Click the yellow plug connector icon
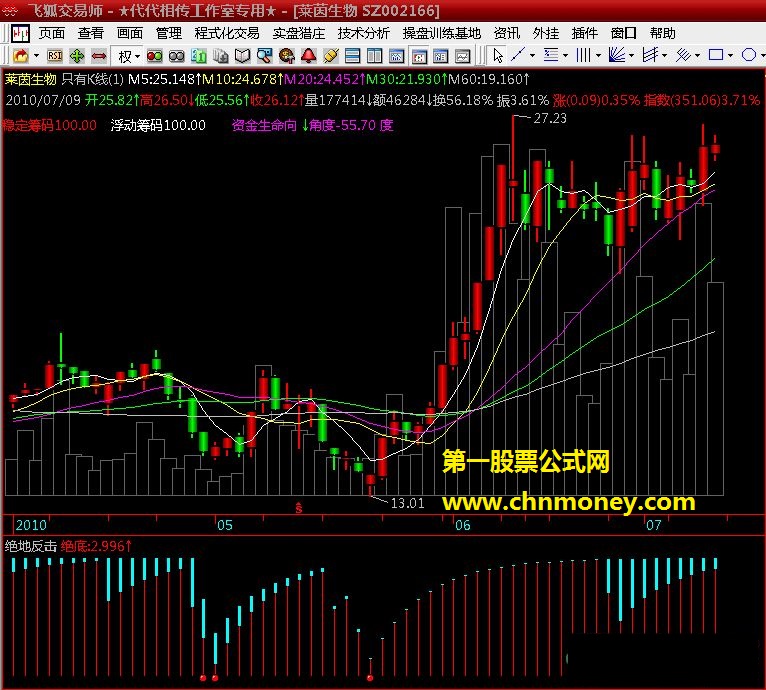 tap(331, 56)
